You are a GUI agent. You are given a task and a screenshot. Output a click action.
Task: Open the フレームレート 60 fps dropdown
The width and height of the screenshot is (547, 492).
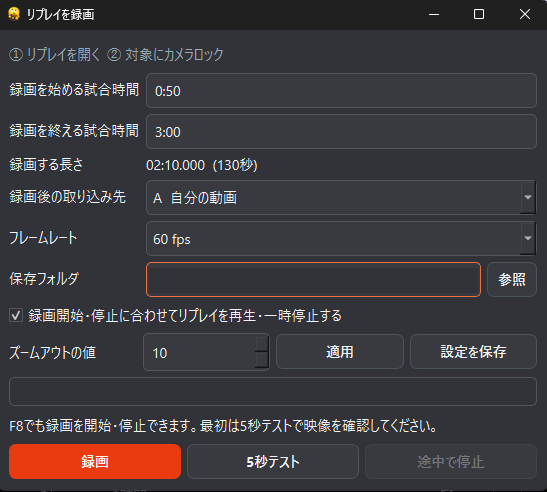click(341, 239)
